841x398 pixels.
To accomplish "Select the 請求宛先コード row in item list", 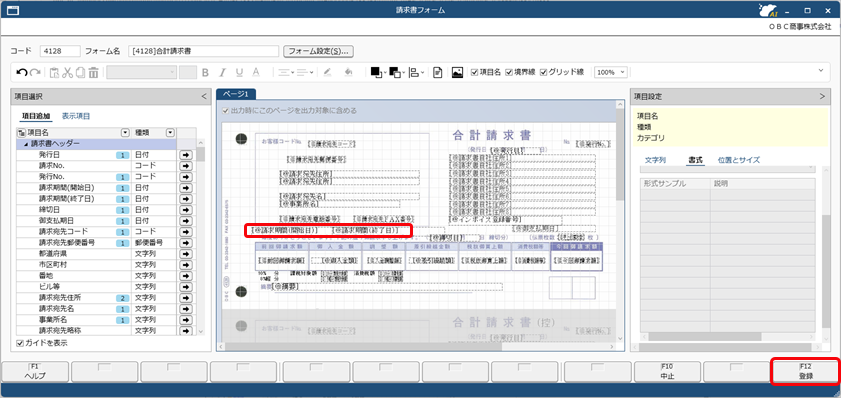I will 98,232.
